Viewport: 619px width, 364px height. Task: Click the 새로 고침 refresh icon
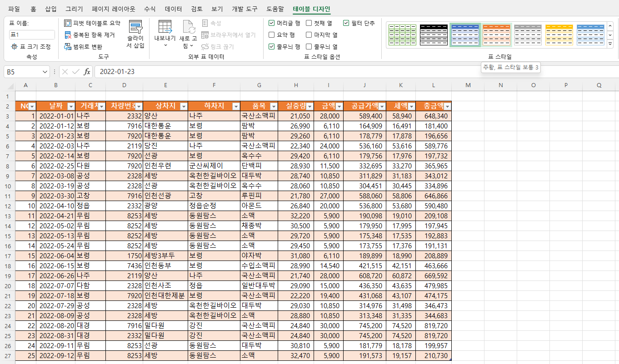[188, 27]
